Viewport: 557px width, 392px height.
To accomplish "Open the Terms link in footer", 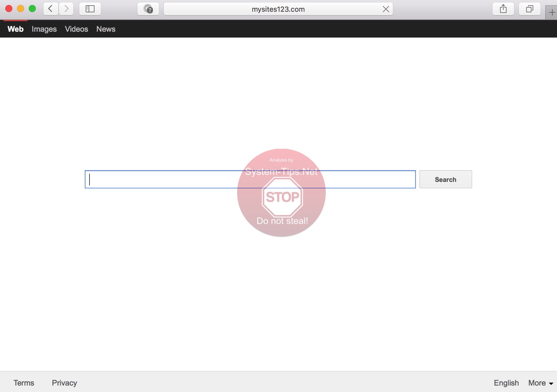I will click(24, 383).
